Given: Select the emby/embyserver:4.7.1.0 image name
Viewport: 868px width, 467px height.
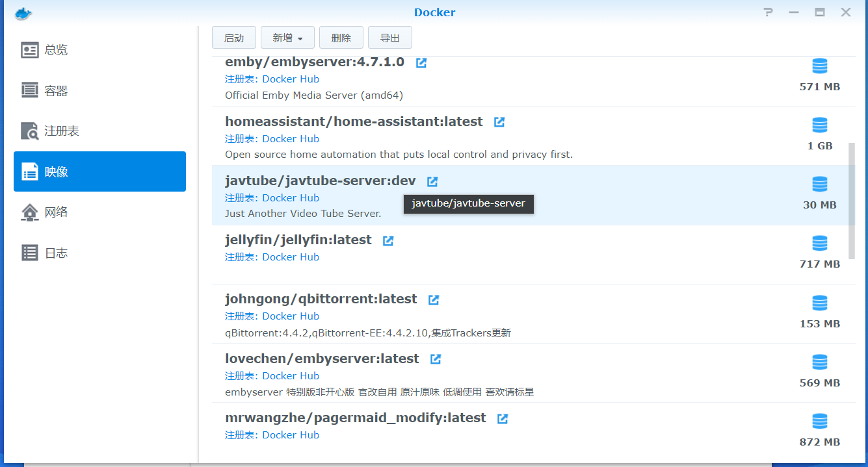Looking at the screenshot, I should pyautogui.click(x=315, y=62).
